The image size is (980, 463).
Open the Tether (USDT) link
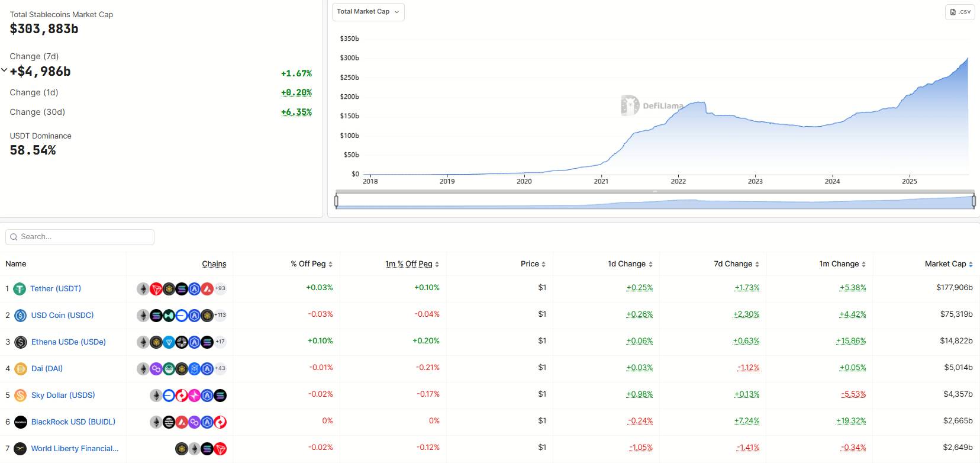[x=56, y=289]
